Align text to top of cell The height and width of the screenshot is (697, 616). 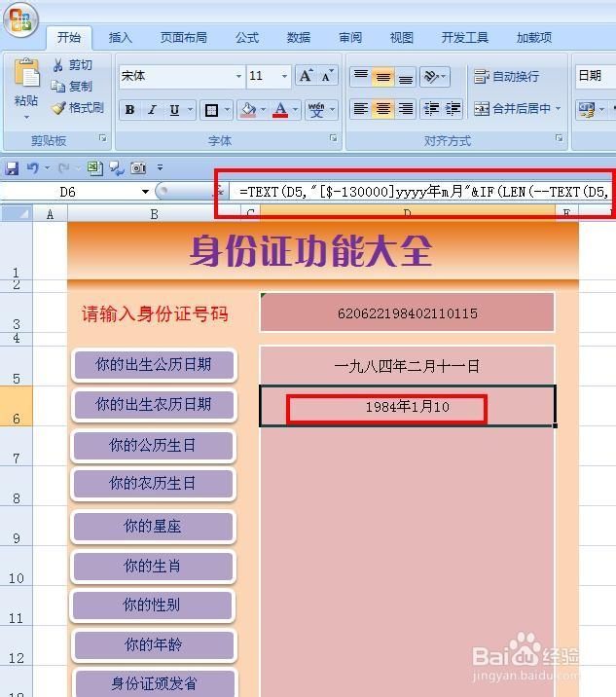pyautogui.click(x=361, y=77)
